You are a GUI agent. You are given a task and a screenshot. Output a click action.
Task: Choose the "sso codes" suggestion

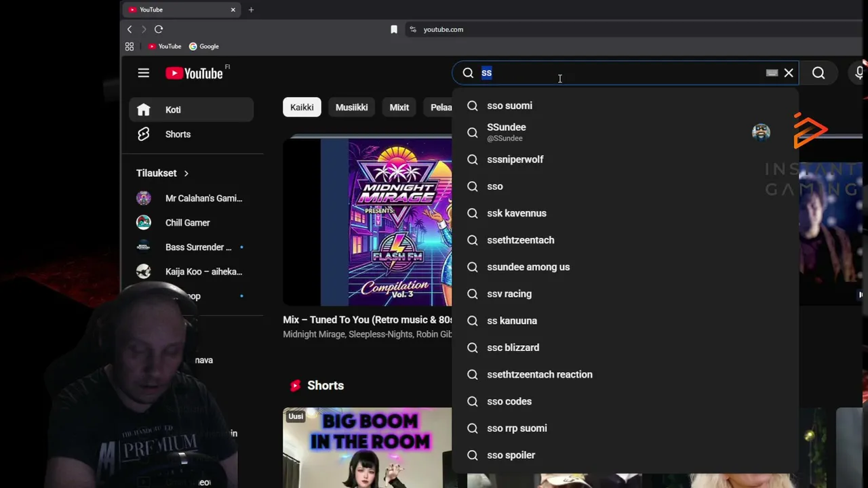coord(625,401)
